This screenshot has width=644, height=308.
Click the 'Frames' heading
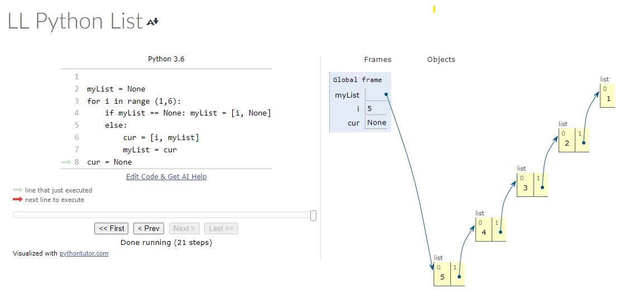[x=378, y=60]
